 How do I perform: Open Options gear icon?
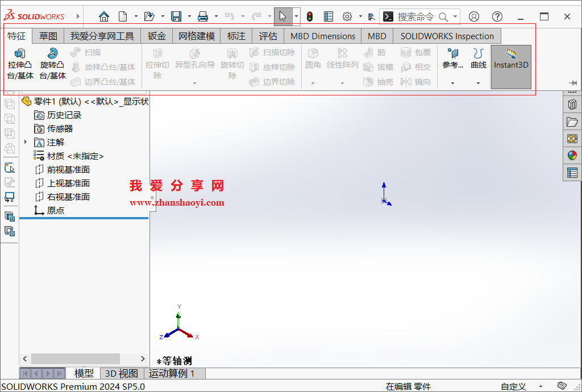click(x=347, y=16)
